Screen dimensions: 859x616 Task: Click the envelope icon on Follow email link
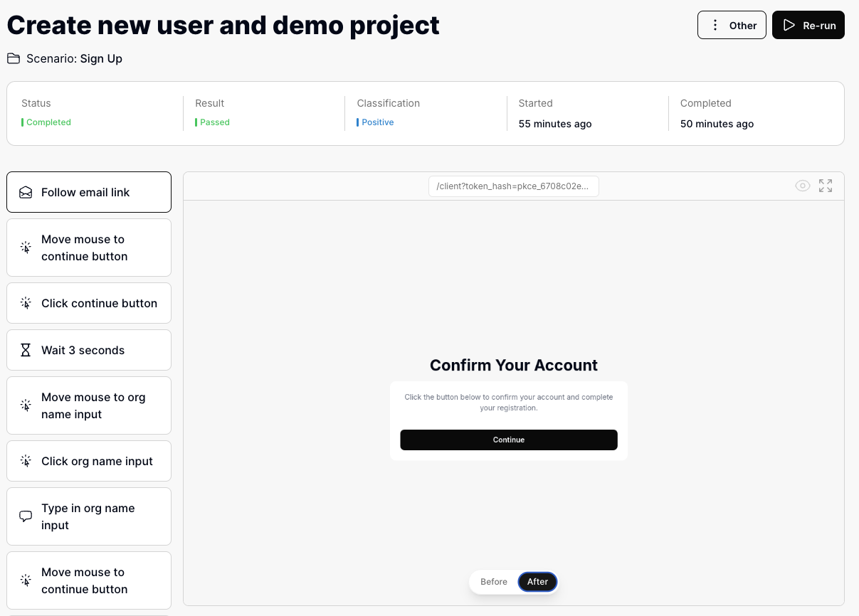(26, 192)
